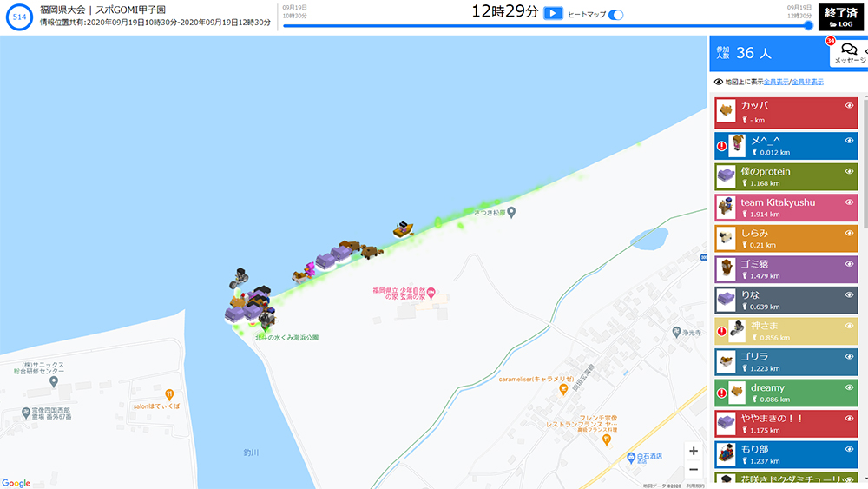Click the さつき松原 map pin
The width and height of the screenshot is (868, 489).
pos(511,212)
